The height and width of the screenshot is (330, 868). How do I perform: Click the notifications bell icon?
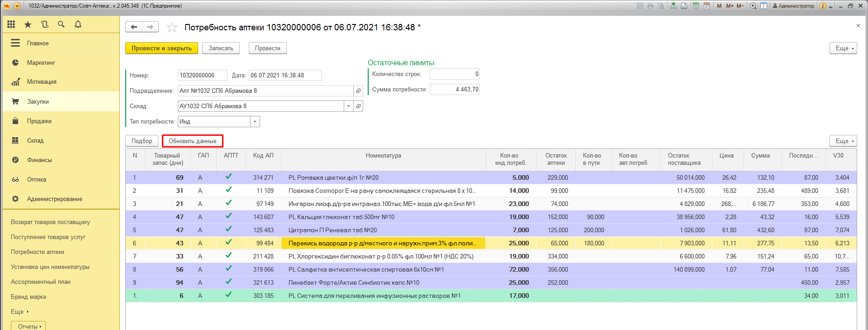pyautogui.click(x=78, y=24)
